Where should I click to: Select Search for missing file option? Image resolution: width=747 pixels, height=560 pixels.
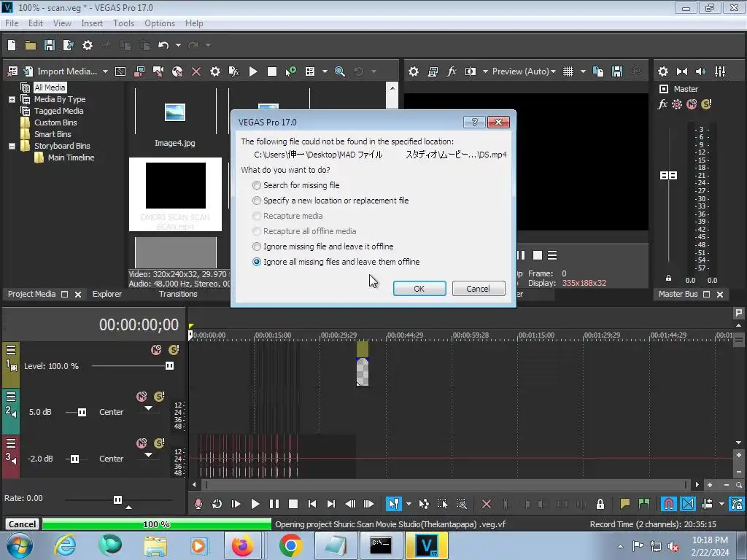click(x=296, y=185)
